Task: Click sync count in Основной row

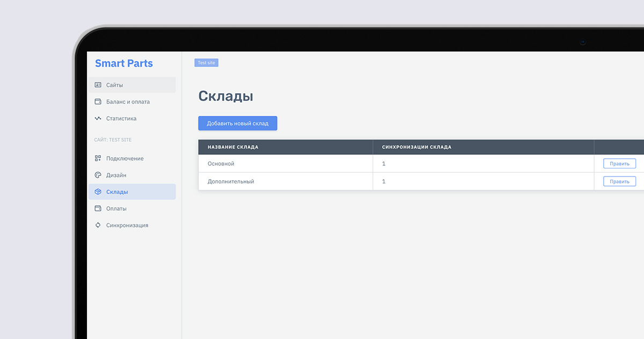Action: click(x=384, y=164)
